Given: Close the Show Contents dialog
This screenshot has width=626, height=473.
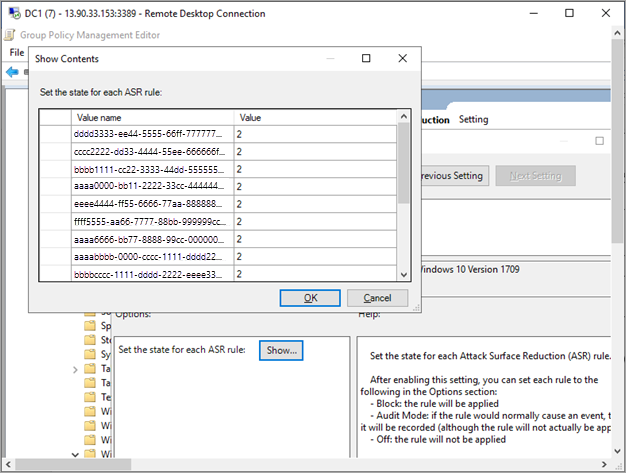Looking at the screenshot, I should point(402,59).
